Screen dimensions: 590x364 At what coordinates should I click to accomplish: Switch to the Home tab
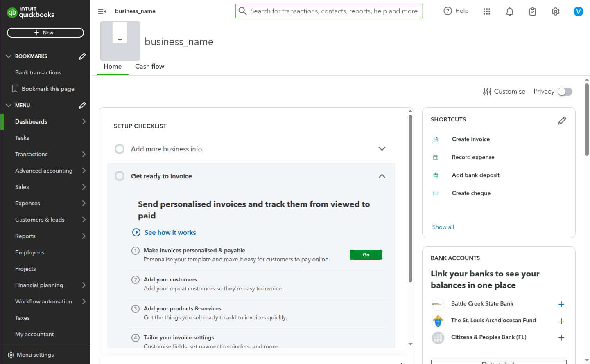[x=113, y=66]
